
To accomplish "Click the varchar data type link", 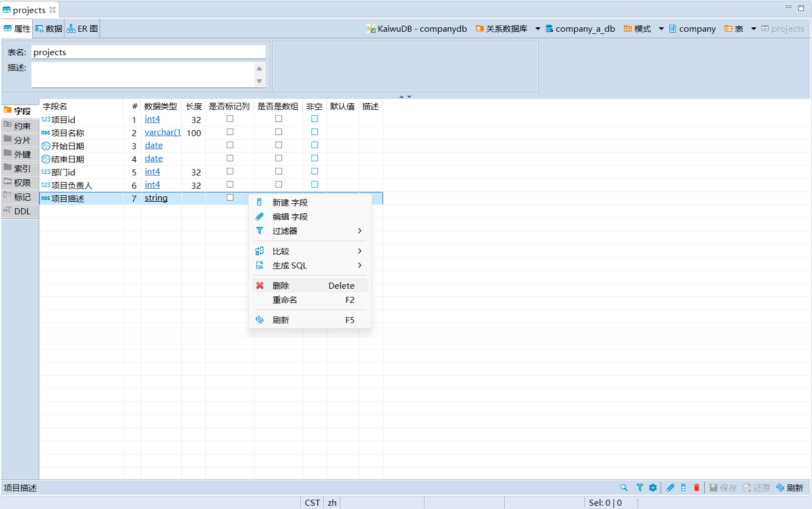I will [x=162, y=132].
